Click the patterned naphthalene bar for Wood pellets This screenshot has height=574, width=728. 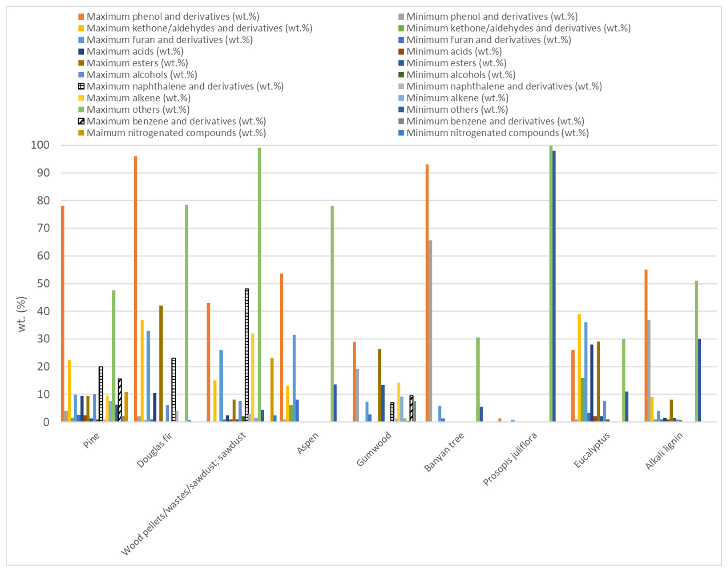click(x=246, y=355)
